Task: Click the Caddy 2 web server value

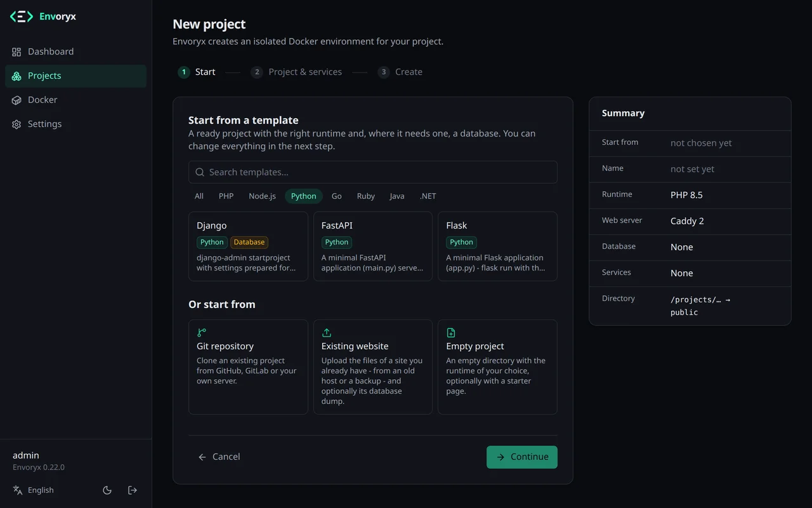Action: (x=687, y=221)
